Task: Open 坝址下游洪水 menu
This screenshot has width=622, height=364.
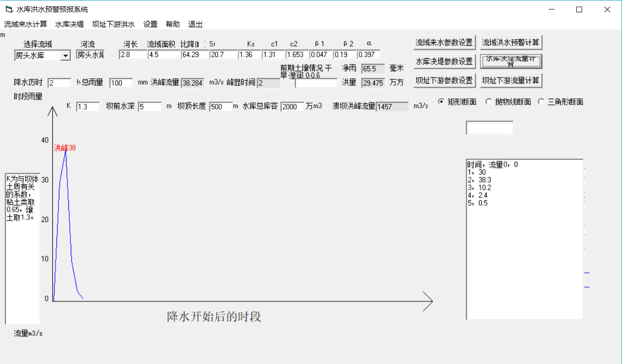Action: click(114, 25)
